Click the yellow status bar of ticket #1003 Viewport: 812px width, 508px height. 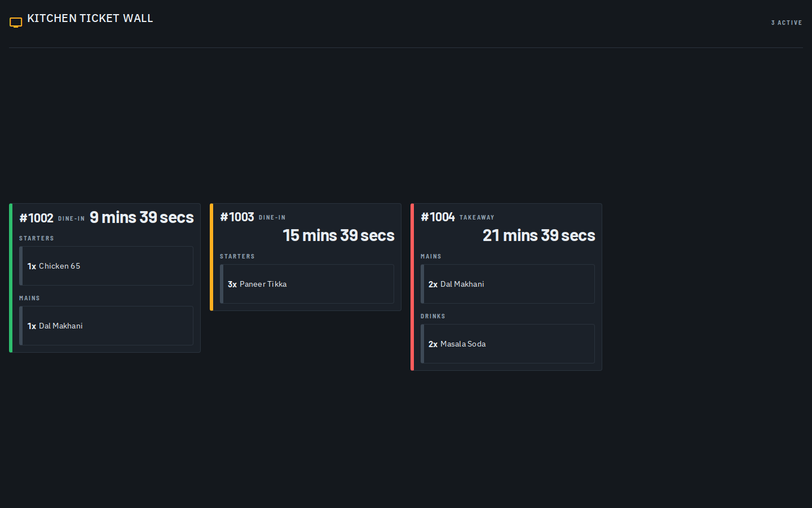[x=211, y=257]
